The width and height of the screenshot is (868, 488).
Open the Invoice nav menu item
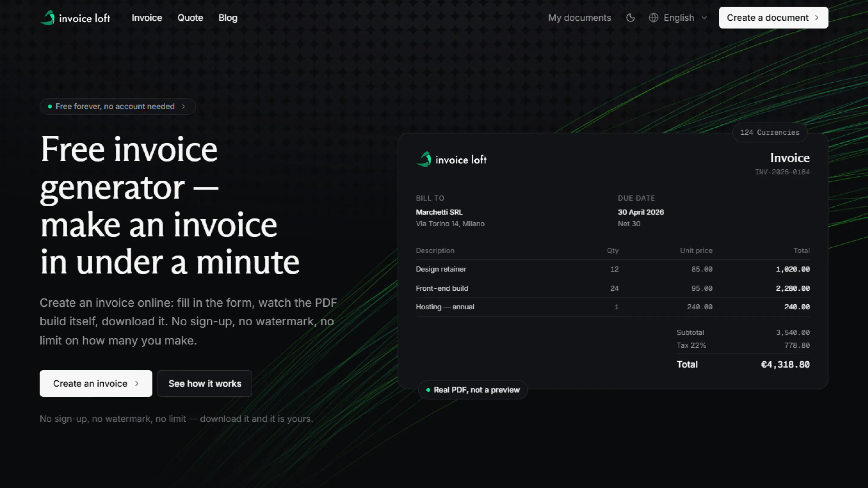point(147,17)
